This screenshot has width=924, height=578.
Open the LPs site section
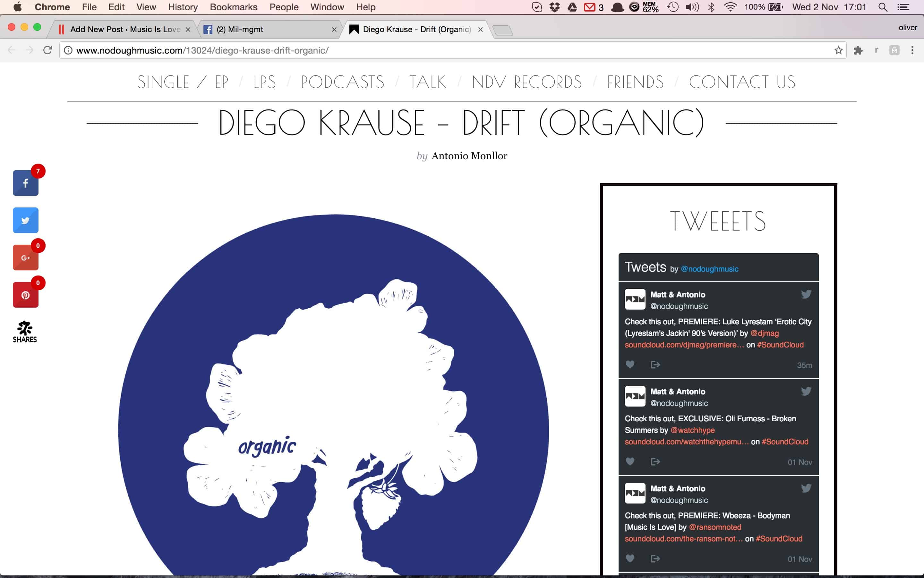coord(265,82)
